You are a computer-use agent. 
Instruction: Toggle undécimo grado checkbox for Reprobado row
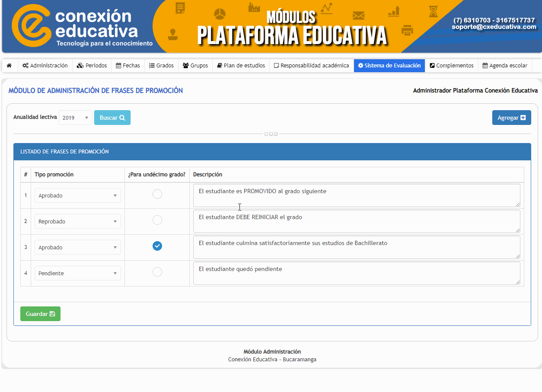click(157, 220)
